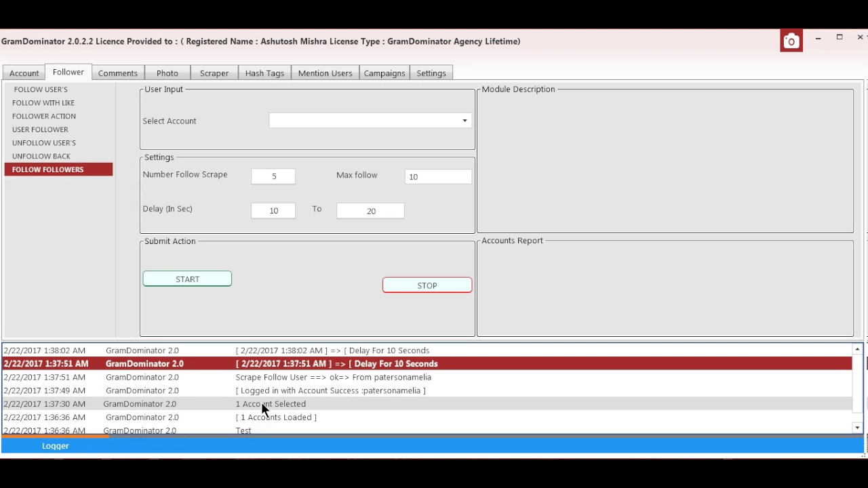
Task: Click the log scrollbar up arrow
Action: [x=857, y=349]
